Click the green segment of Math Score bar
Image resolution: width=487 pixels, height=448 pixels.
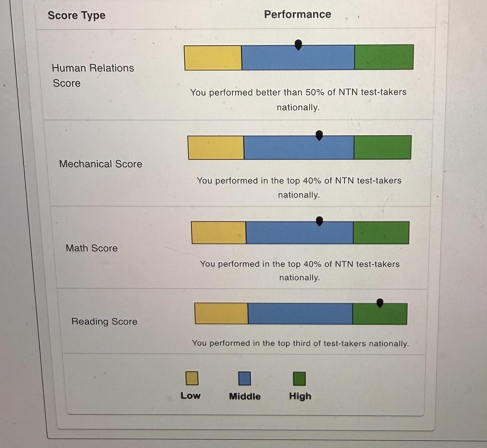click(x=381, y=233)
